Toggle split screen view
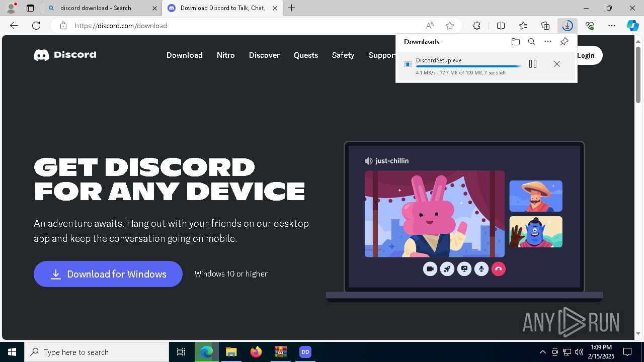Viewport: 644px width, 362px height. [501, 26]
